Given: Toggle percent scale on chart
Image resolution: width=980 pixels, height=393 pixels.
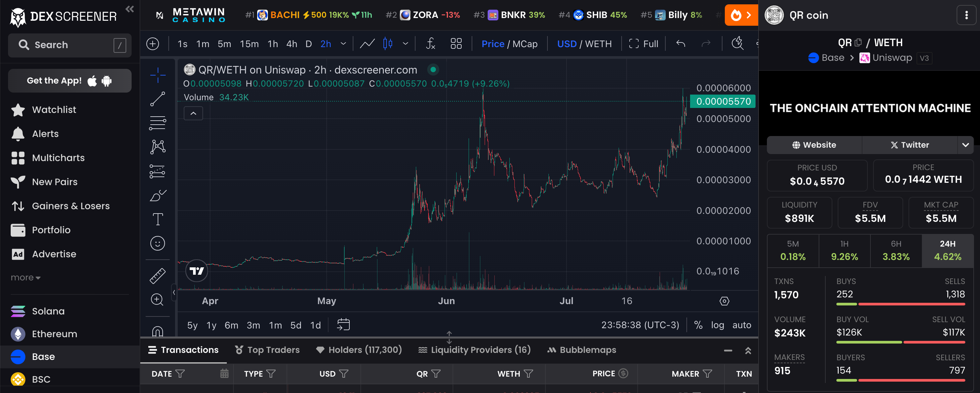Looking at the screenshot, I should 698,325.
